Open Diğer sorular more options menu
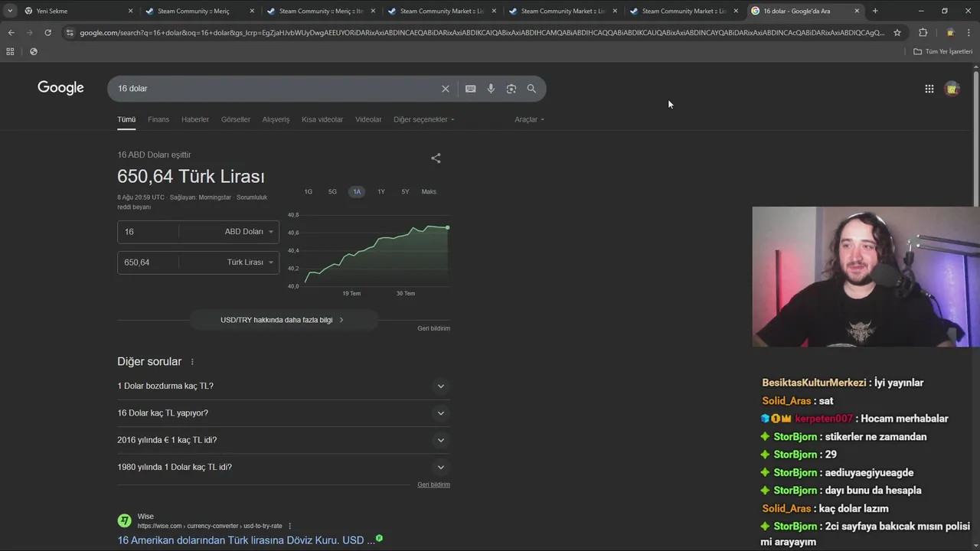Screen dimensions: 980x551 click(x=192, y=362)
